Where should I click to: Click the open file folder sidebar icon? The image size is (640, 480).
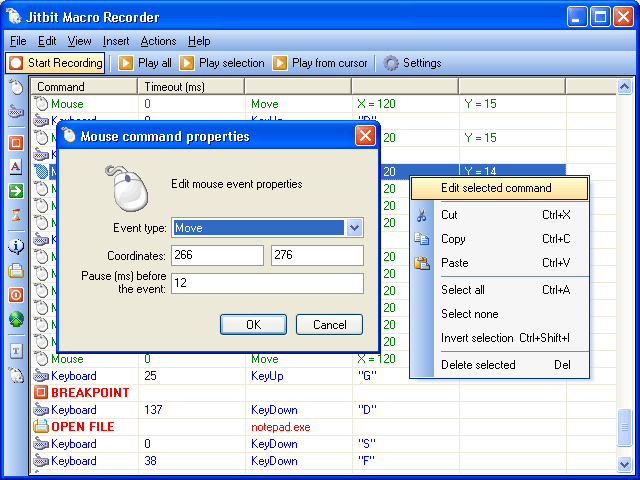pos(16,271)
